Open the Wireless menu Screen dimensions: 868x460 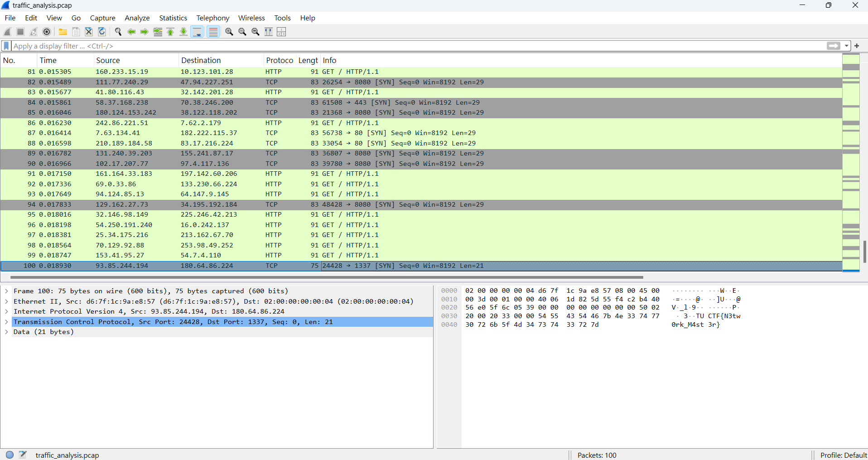[x=251, y=18]
